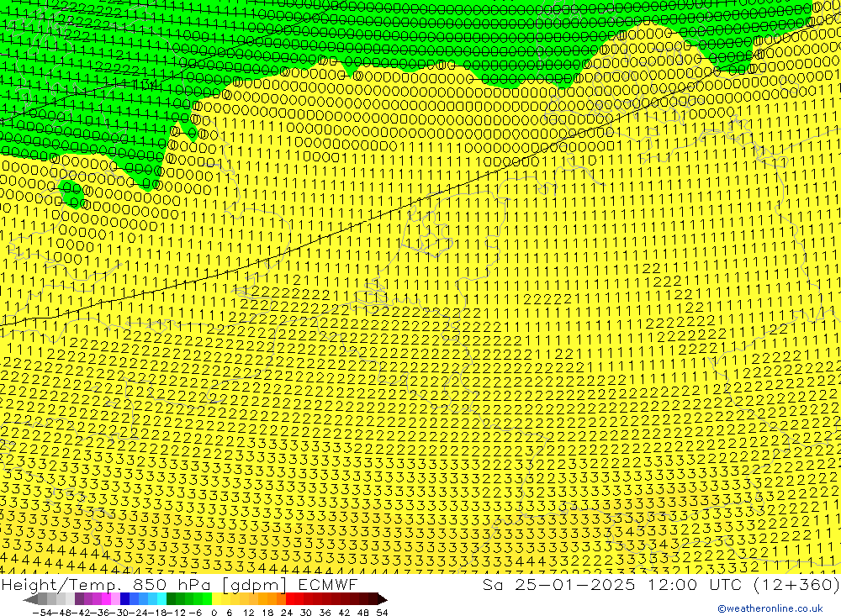Pick the dark purple swatch near -42
The height and width of the screenshot is (616, 841).
(x=79, y=599)
